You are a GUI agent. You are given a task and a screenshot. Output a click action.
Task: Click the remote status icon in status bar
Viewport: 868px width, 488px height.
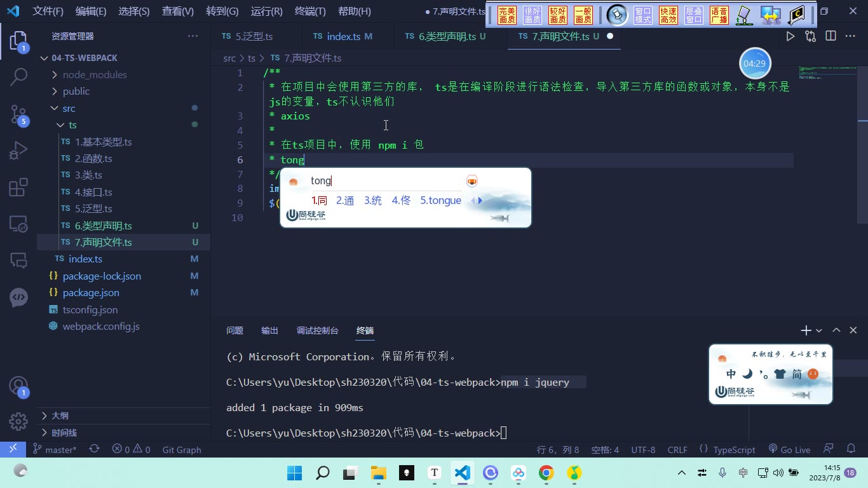tap(13, 449)
